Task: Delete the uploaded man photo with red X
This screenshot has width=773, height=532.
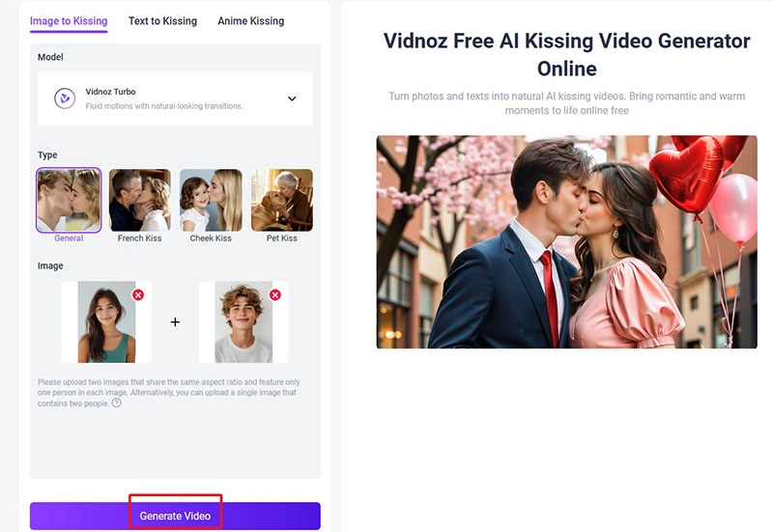Action: tap(275, 294)
